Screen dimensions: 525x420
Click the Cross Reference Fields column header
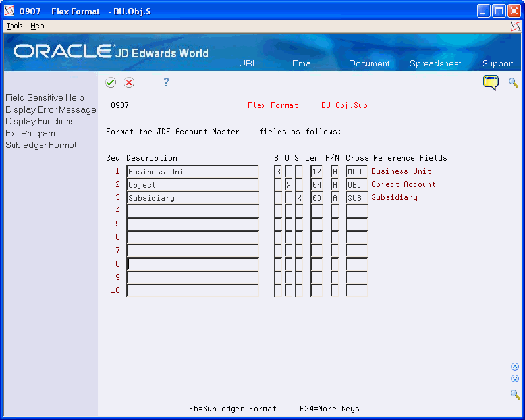click(x=397, y=157)
